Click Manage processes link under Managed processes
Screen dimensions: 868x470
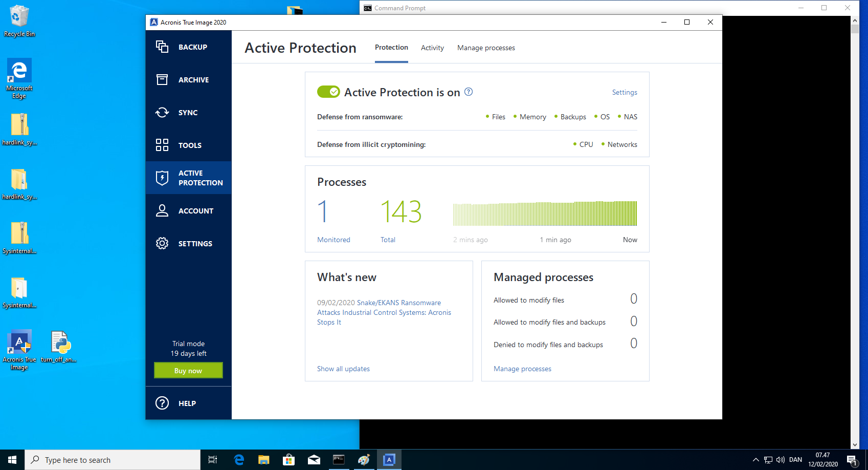coord(522,369)
